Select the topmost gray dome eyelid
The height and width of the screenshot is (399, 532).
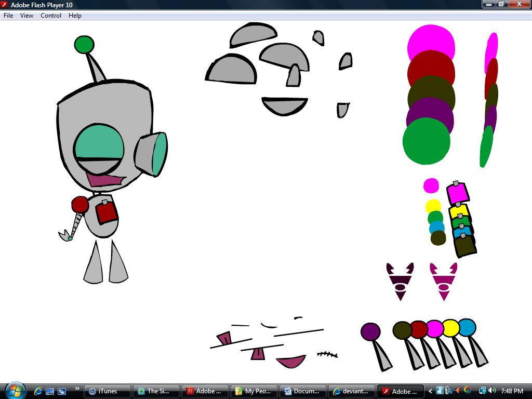pyautogui.click(x=253, y=35)
